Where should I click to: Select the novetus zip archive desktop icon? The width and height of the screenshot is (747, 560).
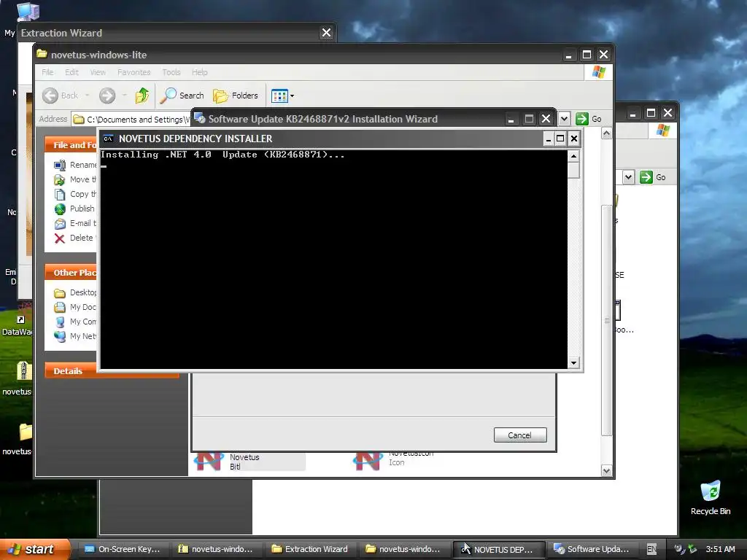[24, 371]
